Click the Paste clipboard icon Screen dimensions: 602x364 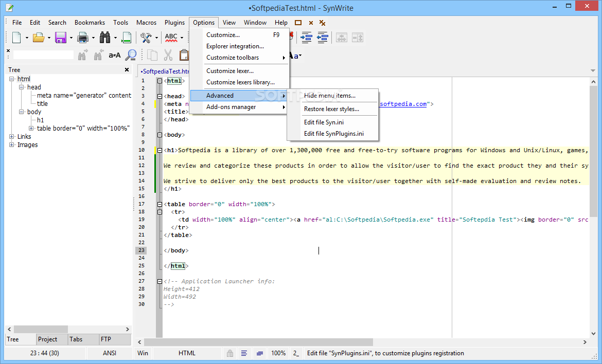coord(184,55)
